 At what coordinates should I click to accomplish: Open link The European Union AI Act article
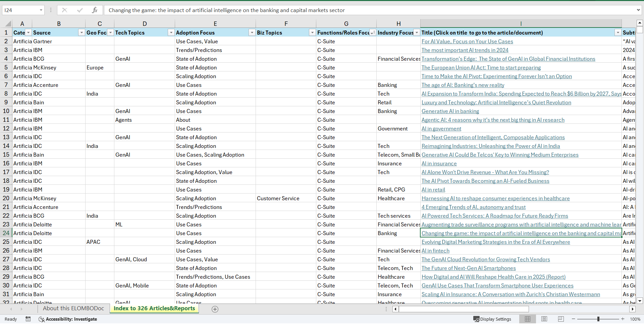[481, 68]
